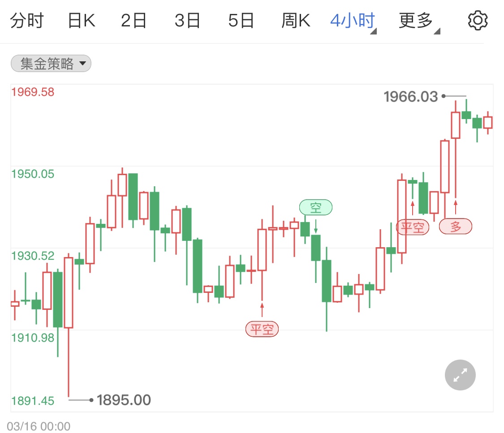504x433 pixels.
Task: Switch to the 日K tab
Action: point(82,21)
